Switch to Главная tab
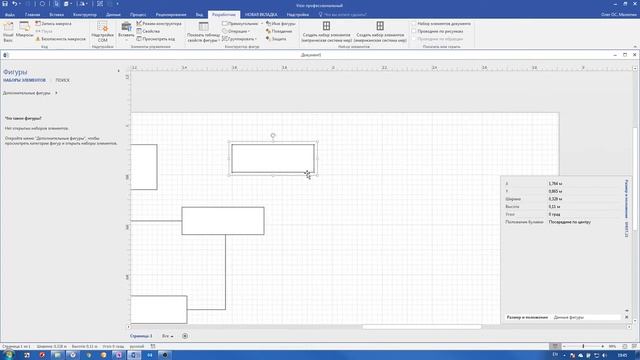Screen dimensions: 640x360 [x=33, y=14]
